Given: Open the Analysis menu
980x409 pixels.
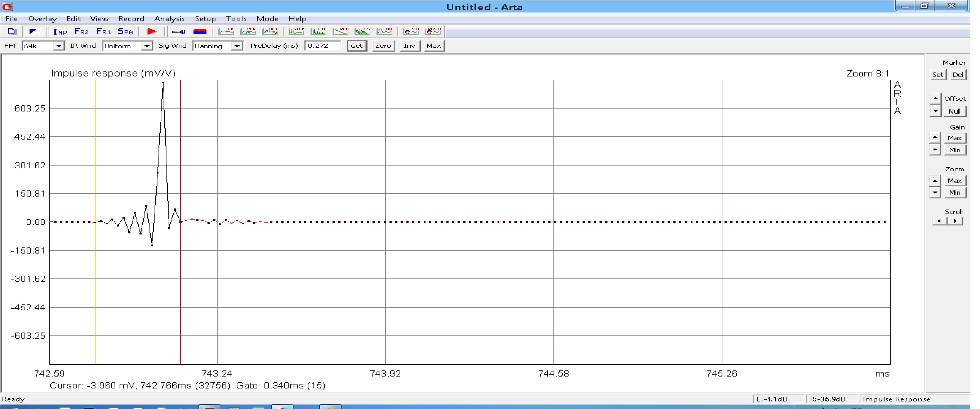Looking at the screenshot, I should tap(169, 19).
